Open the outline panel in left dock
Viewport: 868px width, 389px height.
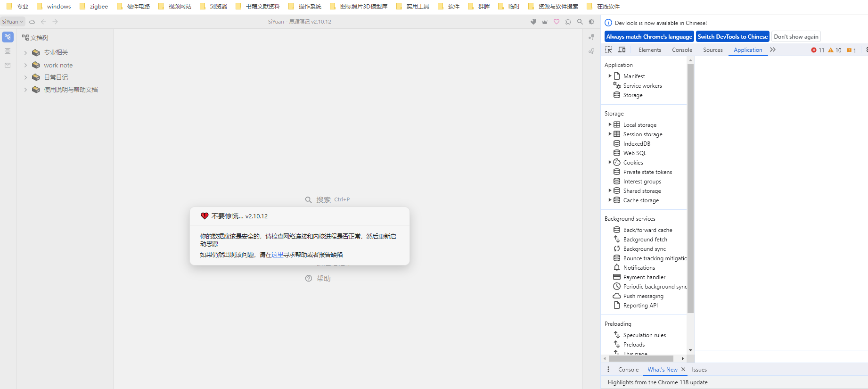(8, 51)
